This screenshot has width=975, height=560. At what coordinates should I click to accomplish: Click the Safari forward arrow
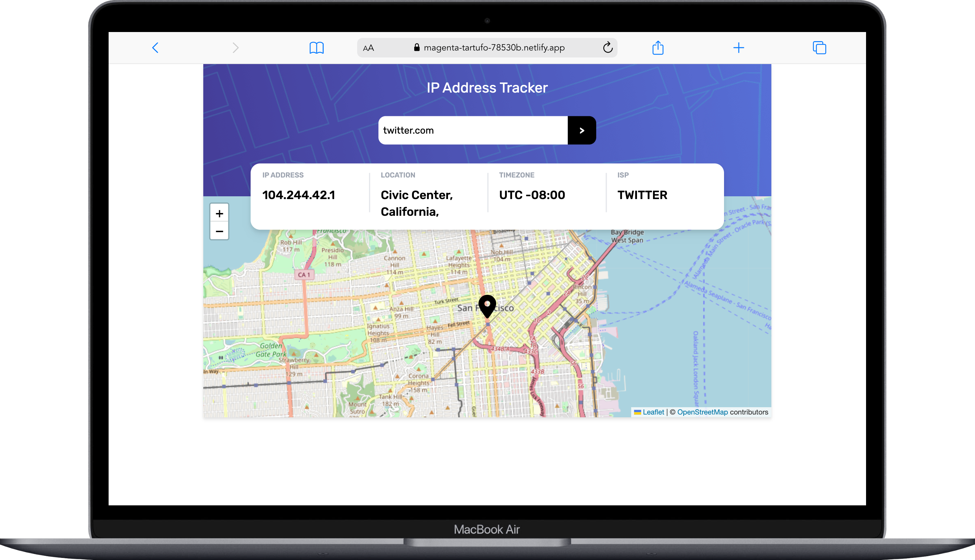coord(235,48)
